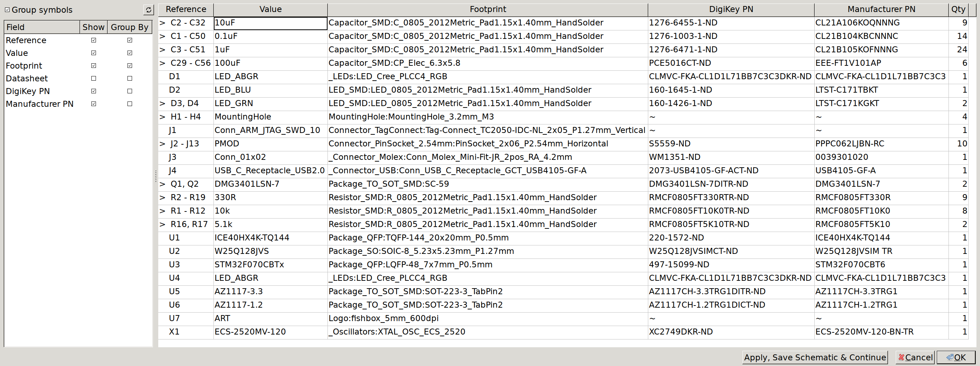Click the refresh grouping icon button
Image resolution: width=980 pixels, height=366 pixels.
coord(148,10)
